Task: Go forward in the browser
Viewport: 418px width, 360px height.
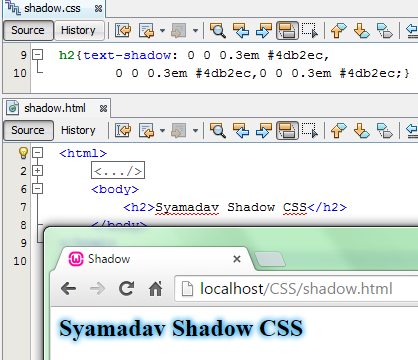Action: tap(98, 289)
